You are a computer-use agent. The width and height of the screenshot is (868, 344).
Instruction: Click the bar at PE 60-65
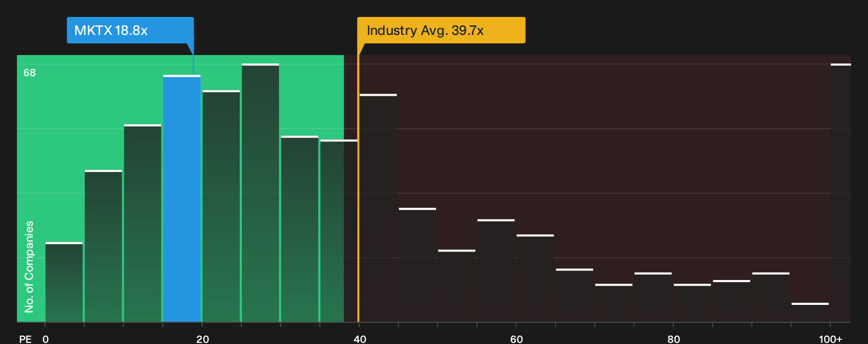(x=535, y=278)
